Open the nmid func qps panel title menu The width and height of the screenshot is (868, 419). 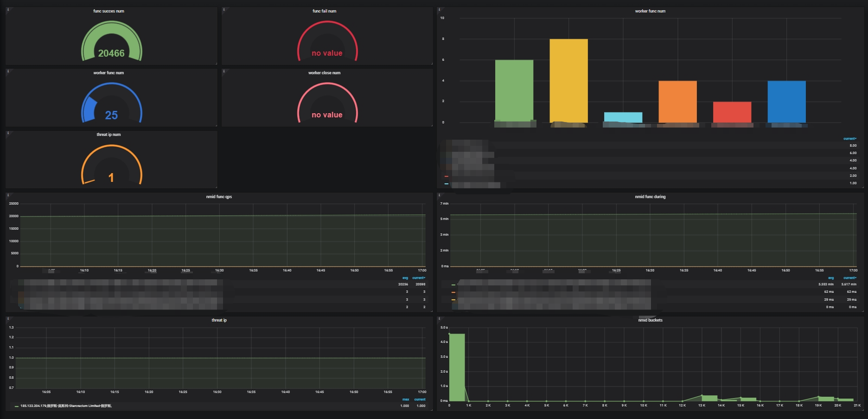point(219,197)
